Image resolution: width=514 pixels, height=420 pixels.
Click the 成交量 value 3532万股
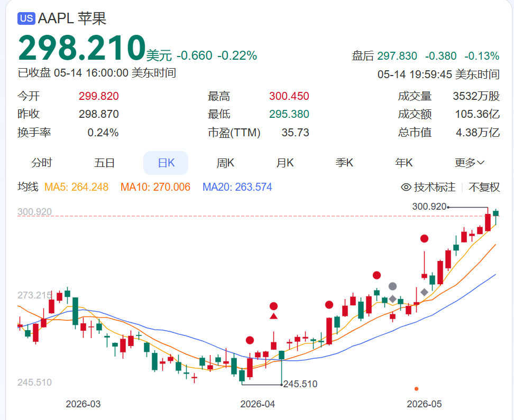[x=476, y=96]
